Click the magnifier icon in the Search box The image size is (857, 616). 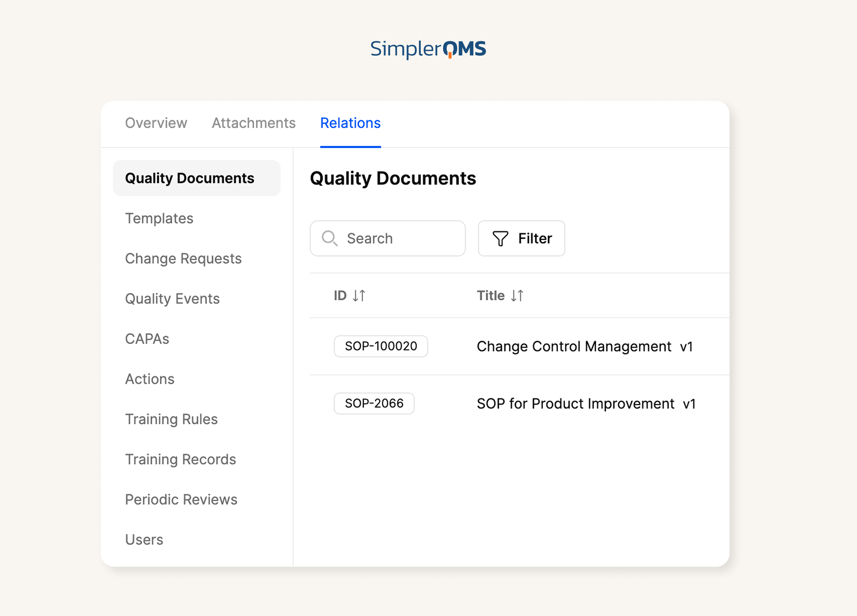(x=329, y=238)
